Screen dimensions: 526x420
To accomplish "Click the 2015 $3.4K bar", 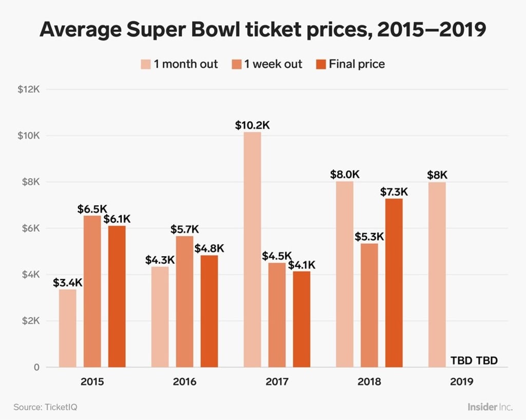I will point(67,328).
